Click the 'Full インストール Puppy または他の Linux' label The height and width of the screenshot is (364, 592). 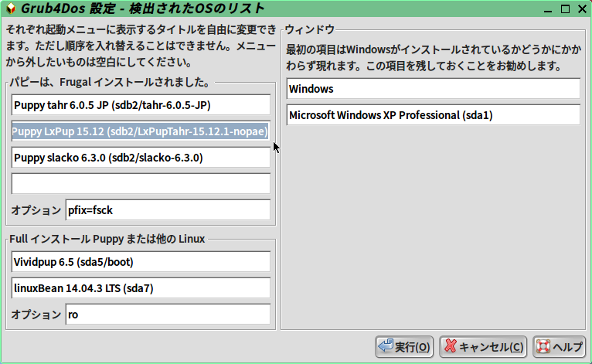tap(107, 239)
